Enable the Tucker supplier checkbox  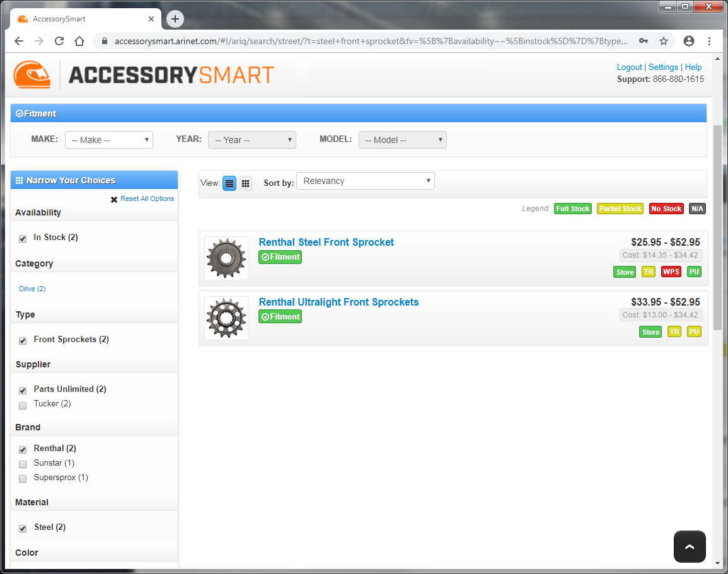23,405
